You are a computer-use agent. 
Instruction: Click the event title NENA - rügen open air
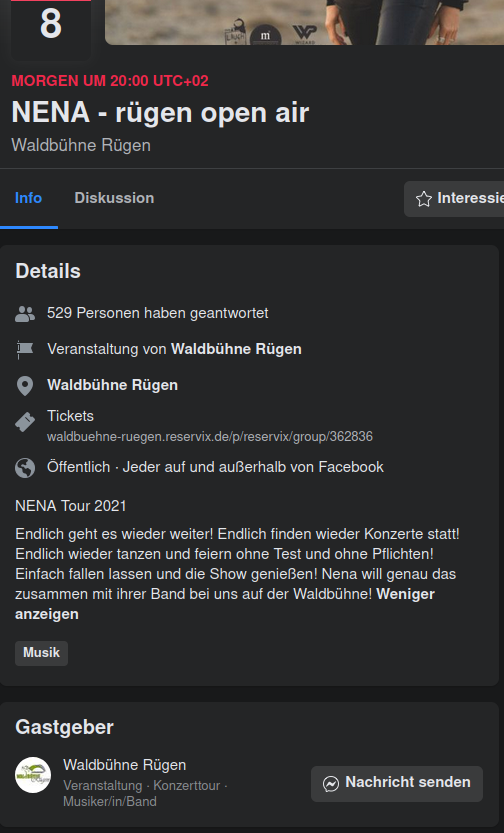pyautogui.click(x=160, y=112)
